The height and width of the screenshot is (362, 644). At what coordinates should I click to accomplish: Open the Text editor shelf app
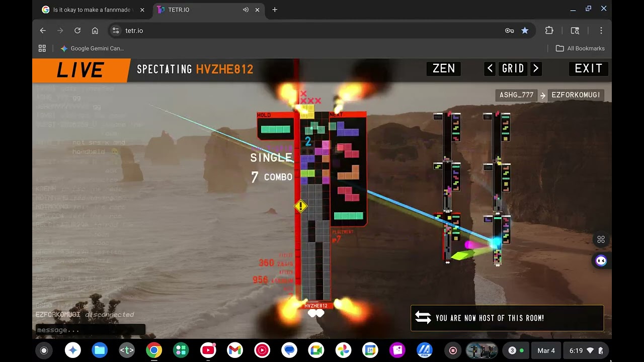127,350
